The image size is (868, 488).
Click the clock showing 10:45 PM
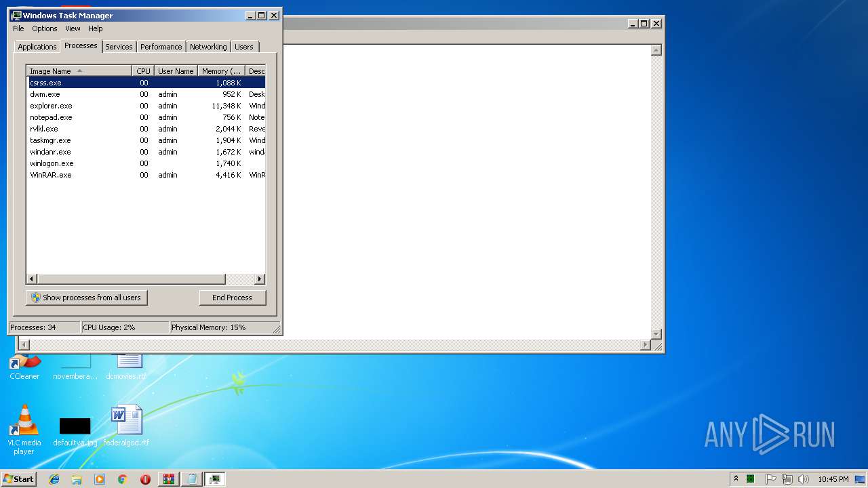coord(833,479)
